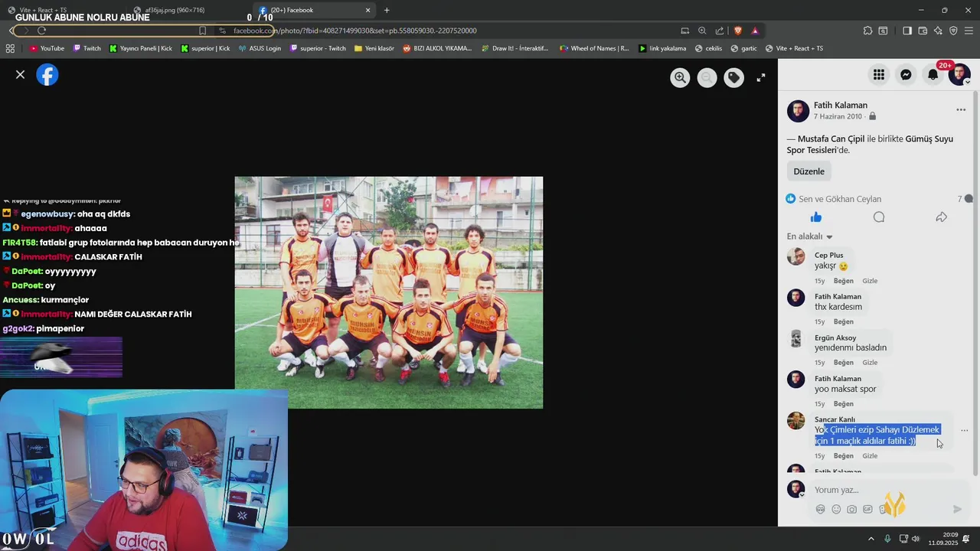Open Twitch bookmark
The width and height of the screenshot is (980, 551).
tap(87, 48)
